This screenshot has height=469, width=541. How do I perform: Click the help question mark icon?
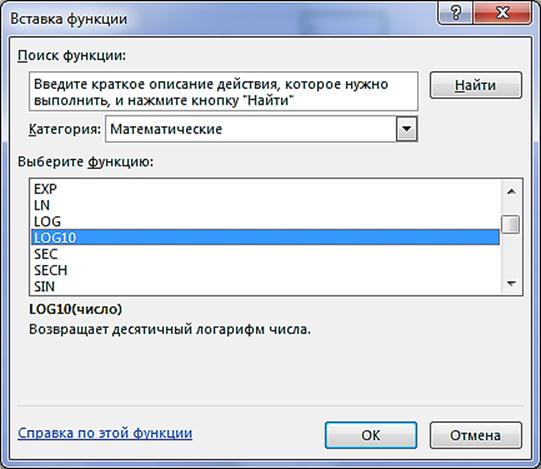coord(455,14)
